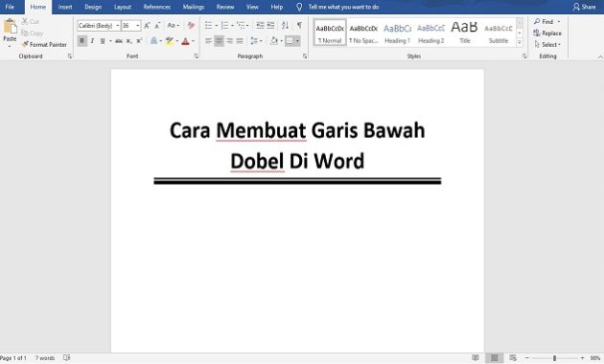Apply strikethrough formatting
Image resolution: width=604 pixels, height=364 pixels.
click(x=119, y=41)
